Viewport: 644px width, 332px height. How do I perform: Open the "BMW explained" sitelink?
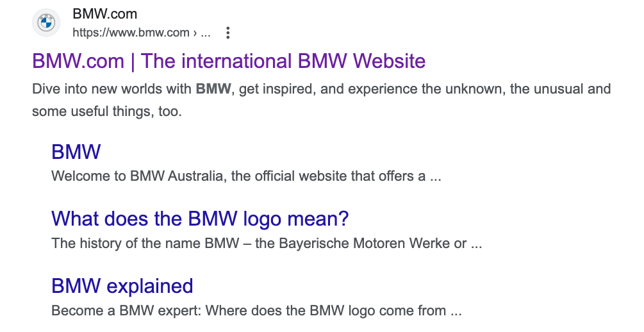[x=122, y=286]
